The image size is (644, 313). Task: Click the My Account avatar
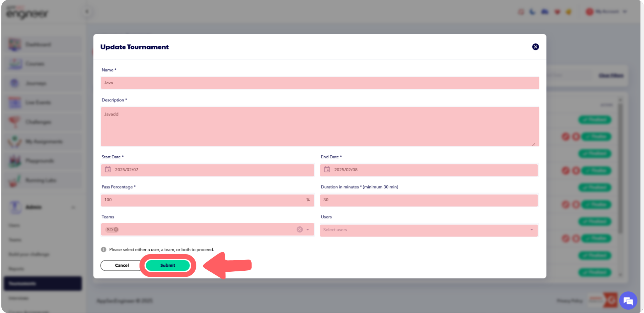click(589, 11)
